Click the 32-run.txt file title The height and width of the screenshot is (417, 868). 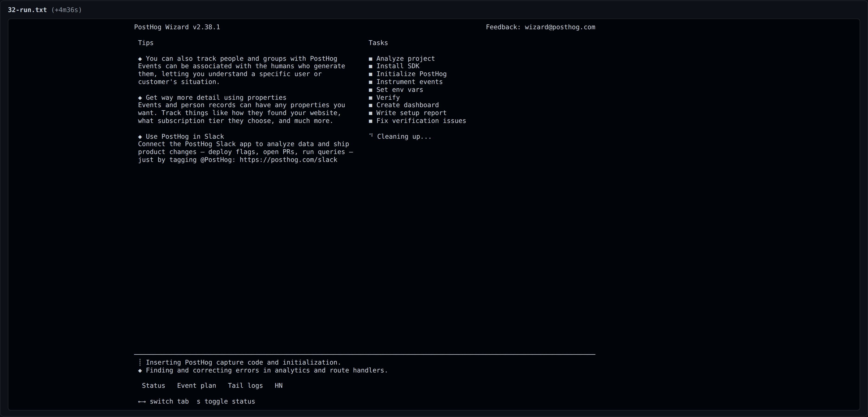pyautogui.click(x=27, y=10)
